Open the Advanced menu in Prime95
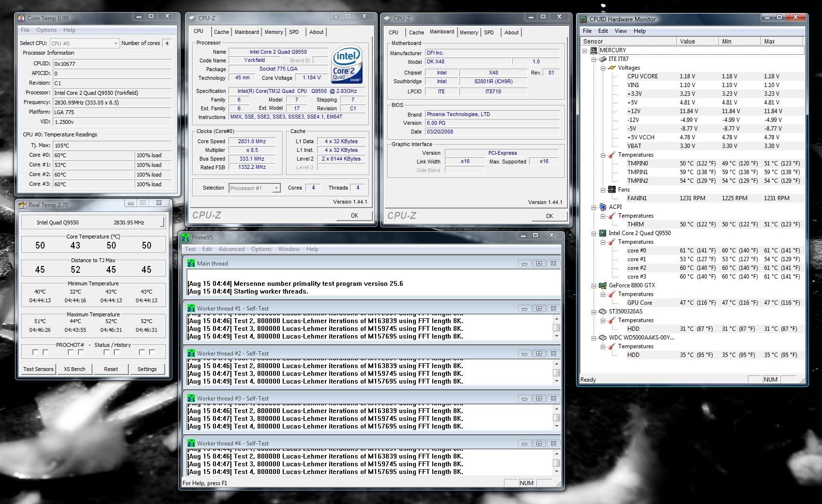 click(x=231, y=249)
